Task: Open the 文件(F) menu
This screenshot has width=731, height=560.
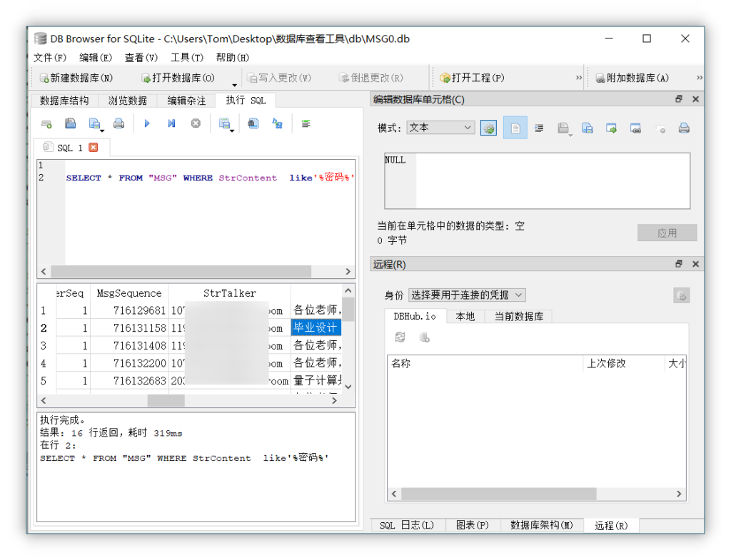Action: [50, 57]
